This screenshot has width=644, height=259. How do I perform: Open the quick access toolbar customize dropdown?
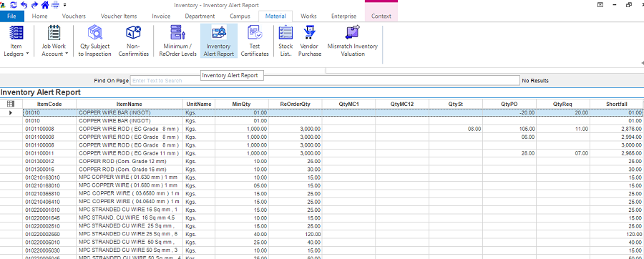[65, 5]
